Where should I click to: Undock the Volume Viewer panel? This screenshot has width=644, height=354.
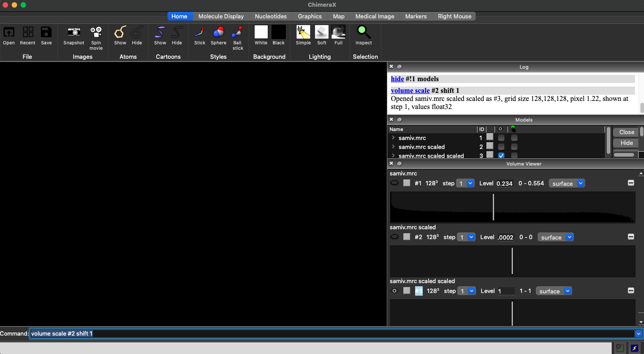399,163
